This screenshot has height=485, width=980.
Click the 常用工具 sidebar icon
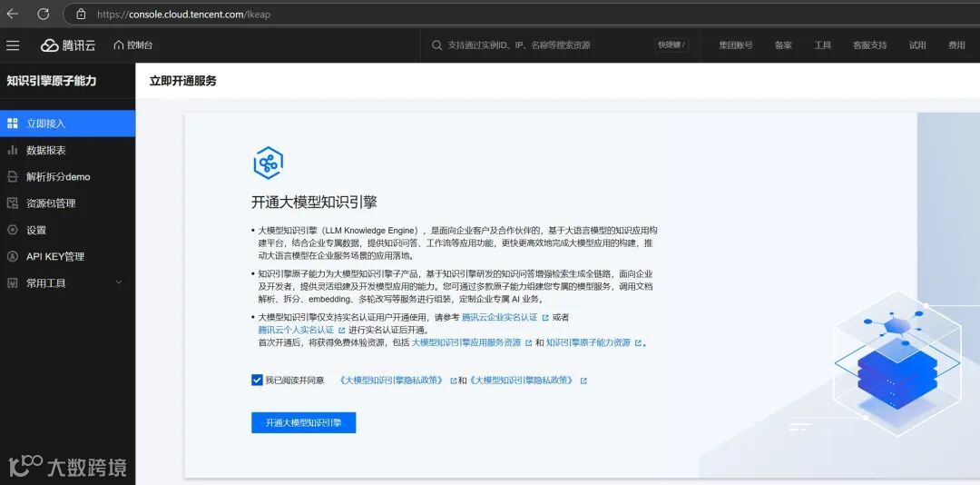pyautogui.click(x=13, y=282)
